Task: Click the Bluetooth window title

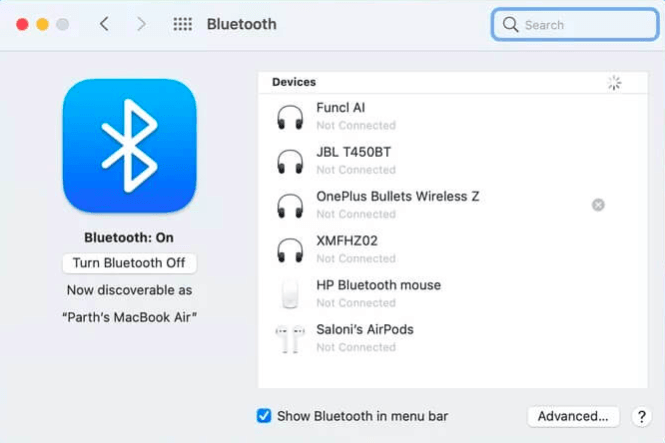Action: pyautogui.click(x=242, y=24)
